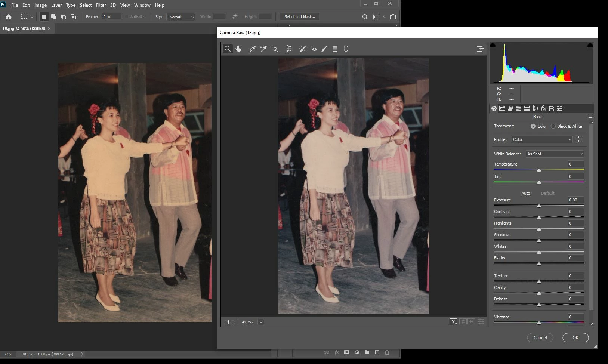The width and height of the screenshot is (608, 364).
Task: Confirm Camera Raw with OK
Action: (x=575, y=337)
